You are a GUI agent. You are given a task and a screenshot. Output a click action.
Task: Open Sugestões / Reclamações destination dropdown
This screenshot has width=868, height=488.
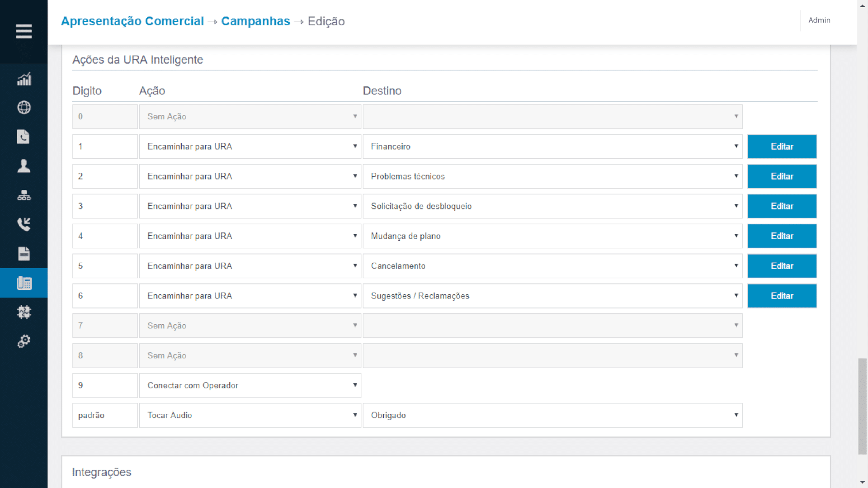(552, 296)
